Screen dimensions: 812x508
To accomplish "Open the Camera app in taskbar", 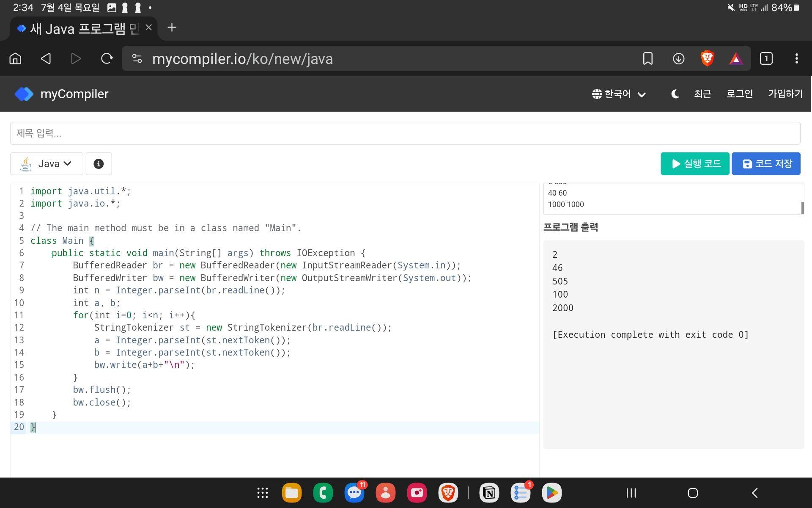I will click(417, 493).
